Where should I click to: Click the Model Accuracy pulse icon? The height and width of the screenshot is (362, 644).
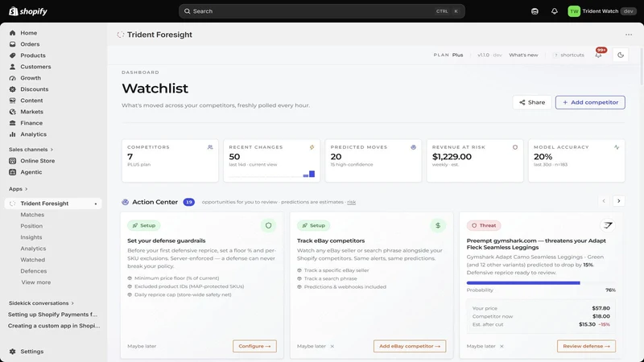click(617, 147)
